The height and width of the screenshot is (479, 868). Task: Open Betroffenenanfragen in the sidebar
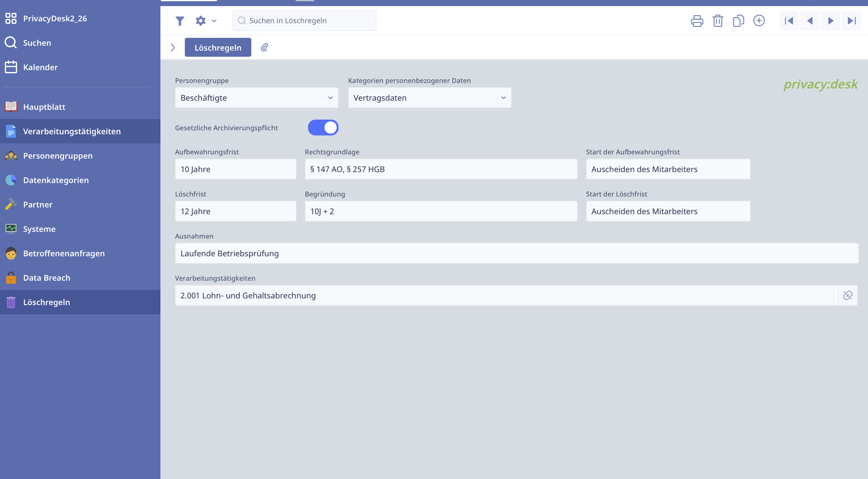64,253
